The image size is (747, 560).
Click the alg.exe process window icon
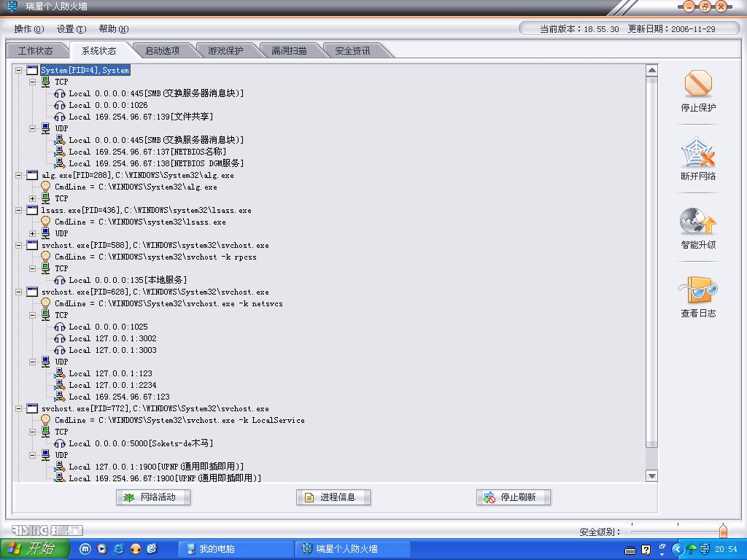point(32,175)
